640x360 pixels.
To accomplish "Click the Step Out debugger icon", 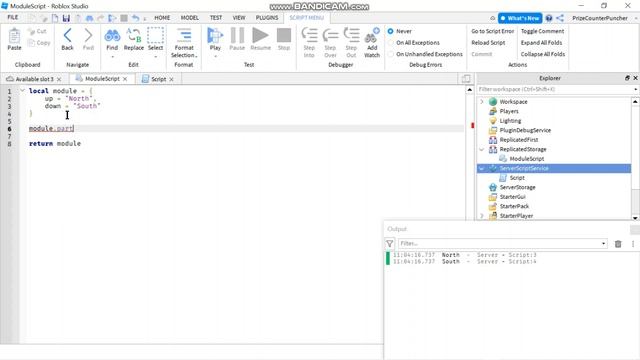I will pyautogui.click(x=351, y=36).
